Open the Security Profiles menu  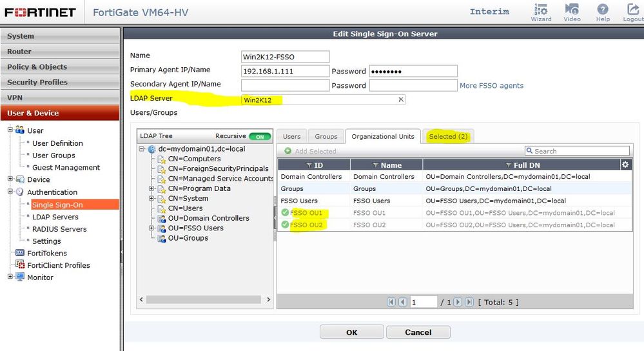click(60, 82)
